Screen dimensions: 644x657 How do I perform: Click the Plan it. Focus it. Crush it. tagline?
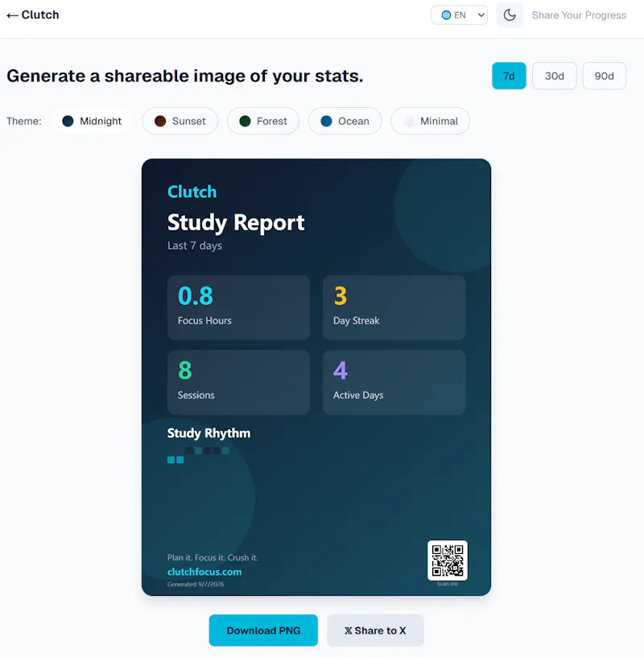point(213,558)
